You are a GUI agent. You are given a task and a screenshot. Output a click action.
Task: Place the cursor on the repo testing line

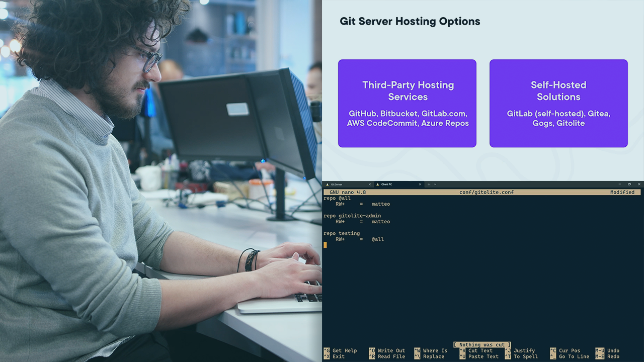click(342, 233)
